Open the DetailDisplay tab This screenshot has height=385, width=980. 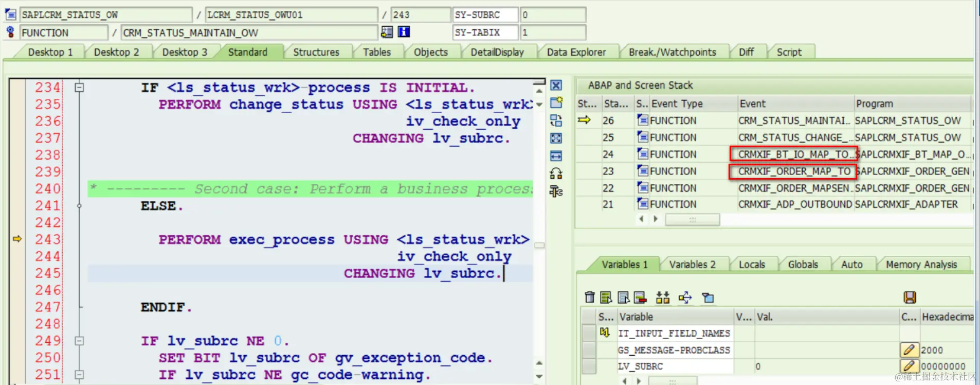[x=497, y=52]
